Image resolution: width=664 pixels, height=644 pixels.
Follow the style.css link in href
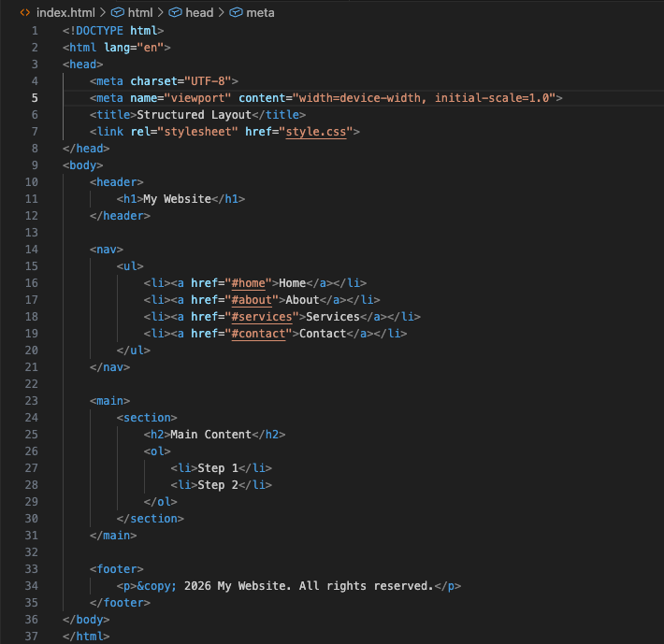pyautogui.click(x=316, y=132)
